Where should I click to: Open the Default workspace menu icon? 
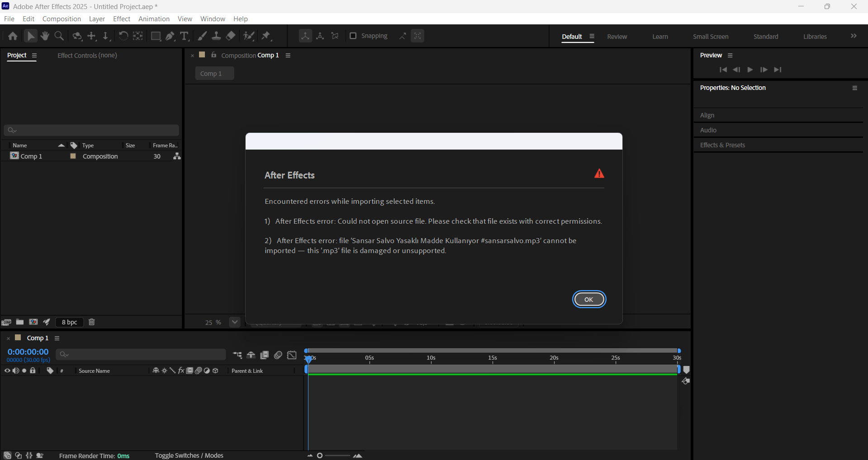(592, 37)
